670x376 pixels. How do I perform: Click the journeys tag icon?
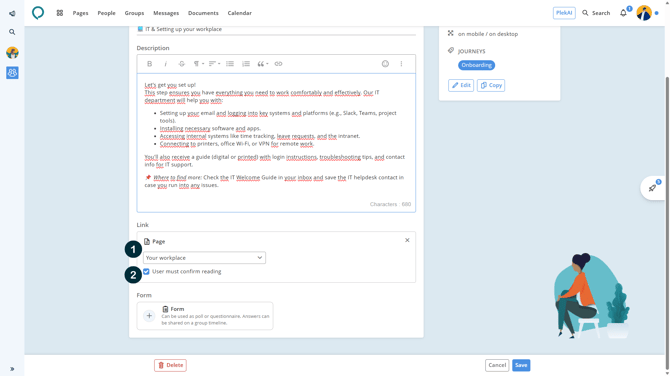coord(451,50)
